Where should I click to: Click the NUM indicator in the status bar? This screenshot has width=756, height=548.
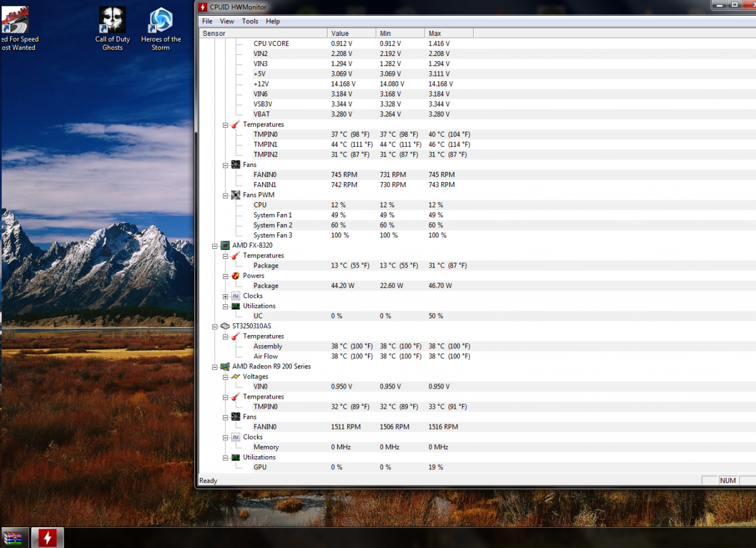pyautogui.click(x=728, y=481)
